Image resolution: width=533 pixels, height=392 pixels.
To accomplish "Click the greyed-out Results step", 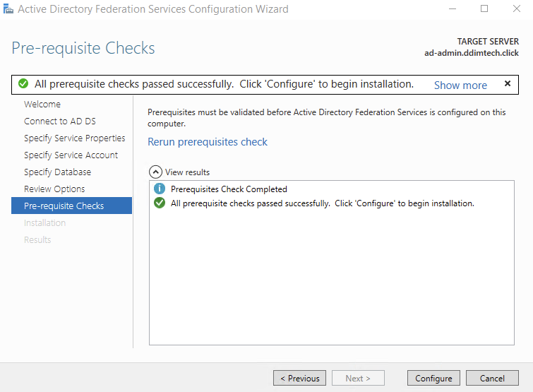I will pos(37,240).
